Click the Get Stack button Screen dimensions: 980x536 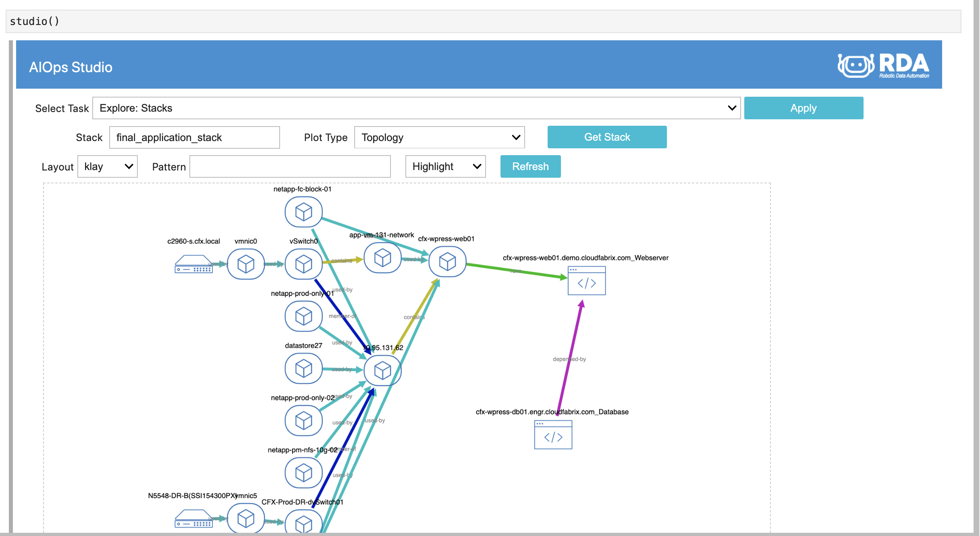tap(607, 137)
